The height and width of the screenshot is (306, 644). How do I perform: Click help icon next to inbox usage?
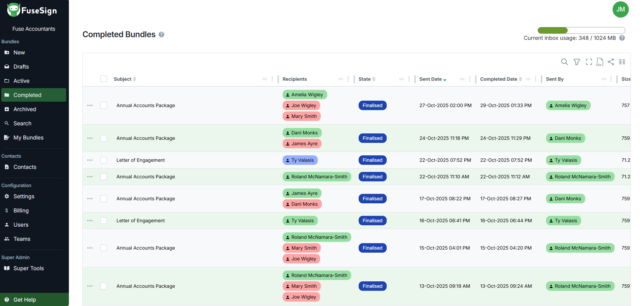point(622,38)
